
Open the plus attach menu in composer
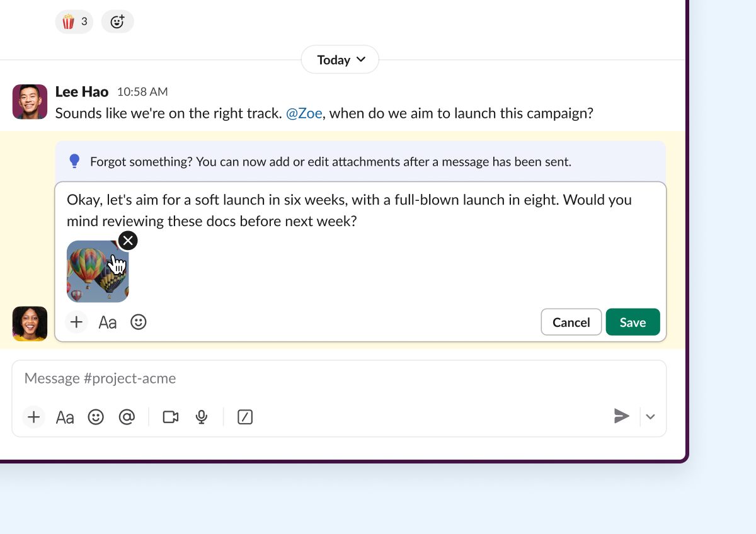click(x=34, y=417)
